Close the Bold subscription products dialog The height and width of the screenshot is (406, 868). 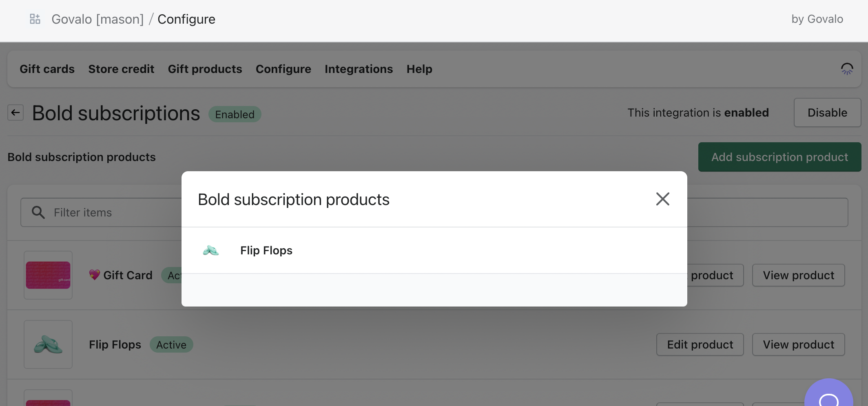662,199
